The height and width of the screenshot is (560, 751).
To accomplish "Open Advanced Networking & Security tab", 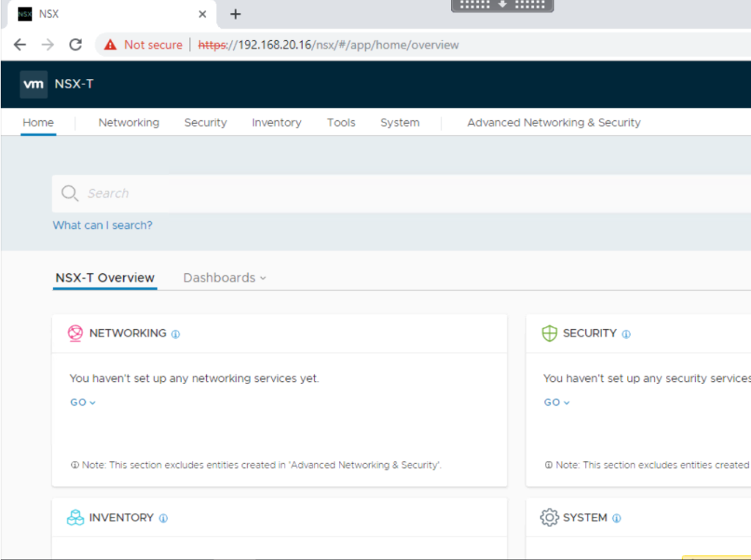I will point(554,122).
